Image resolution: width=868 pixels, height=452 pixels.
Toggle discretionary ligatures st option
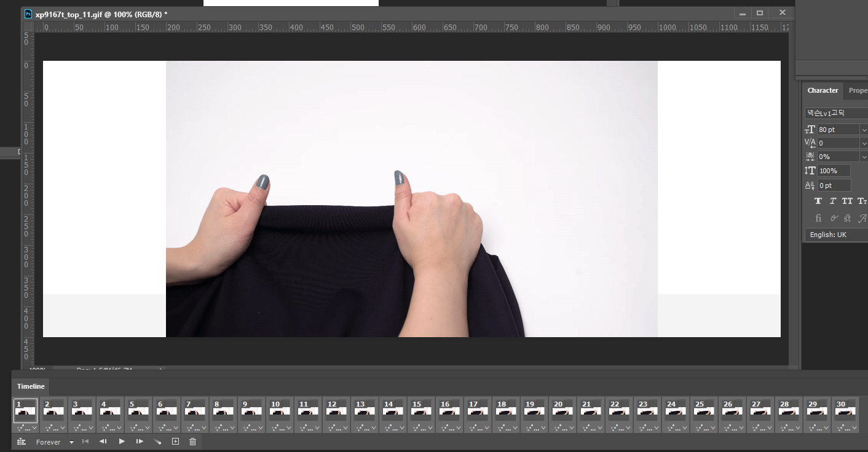click(x=848, y=218)
